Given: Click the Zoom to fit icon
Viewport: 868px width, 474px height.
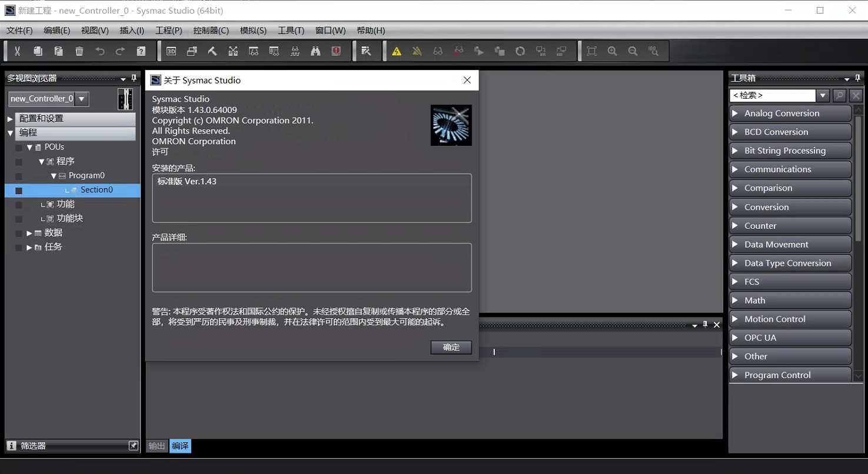Looking at the screenshot, I should (x=591, y=51).
